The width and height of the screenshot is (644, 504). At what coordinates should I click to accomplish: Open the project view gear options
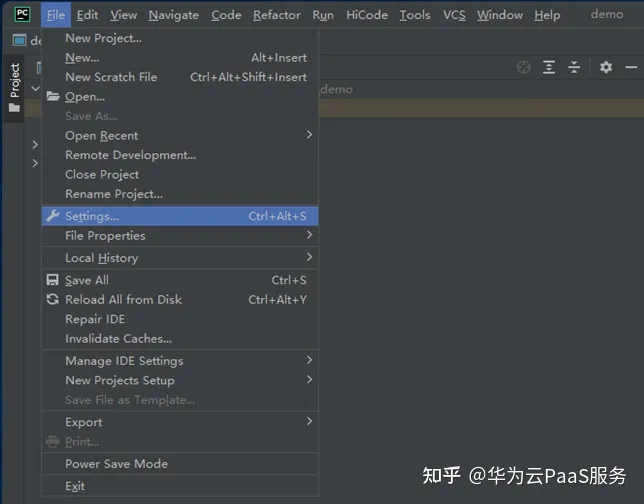[606, 67]
